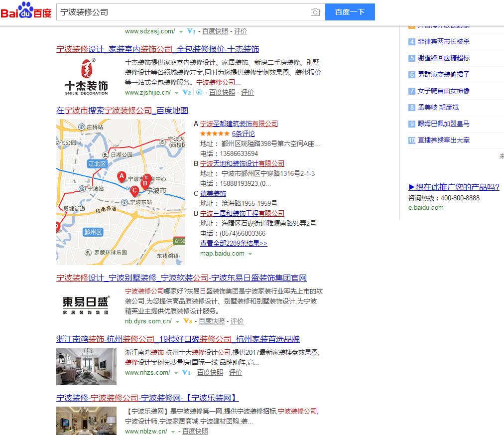Click the 百度一下 search button

coord(350,12)
